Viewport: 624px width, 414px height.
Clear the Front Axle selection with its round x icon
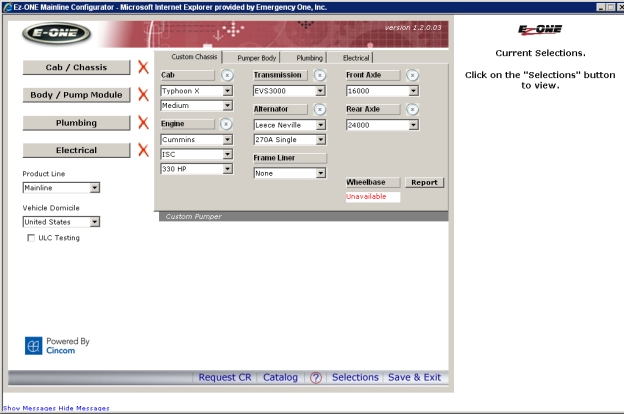pyautogui.click(x=412, y=75)
